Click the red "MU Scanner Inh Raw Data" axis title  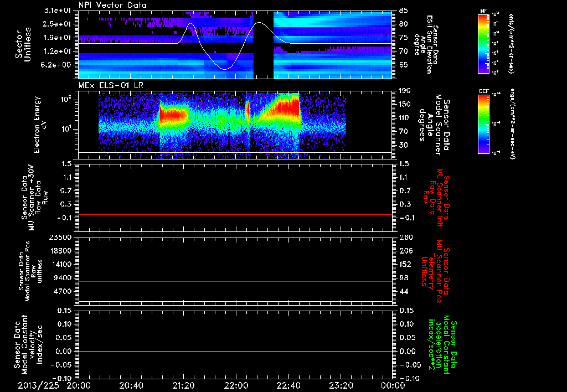pos(436,197)
